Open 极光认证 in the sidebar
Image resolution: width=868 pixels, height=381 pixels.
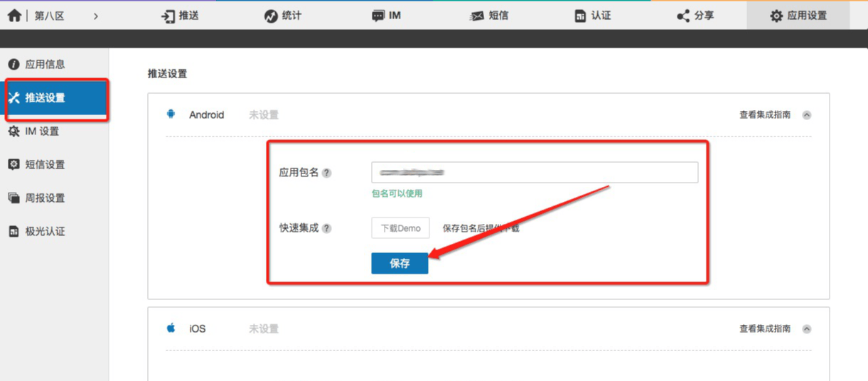click(x=45, y=231)
